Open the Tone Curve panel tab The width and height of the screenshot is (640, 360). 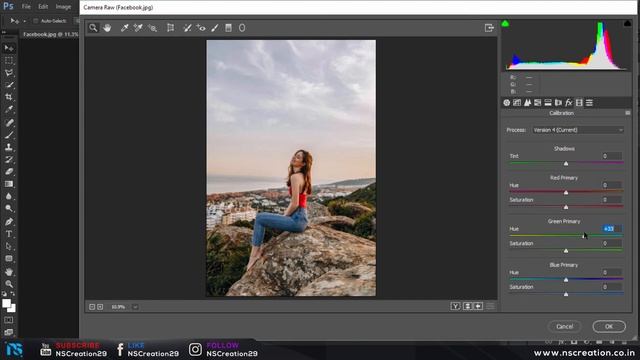[x=517, y=103]
